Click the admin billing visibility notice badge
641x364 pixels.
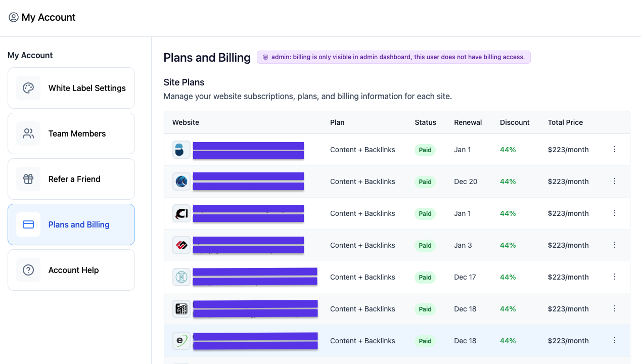coord(393,57)
